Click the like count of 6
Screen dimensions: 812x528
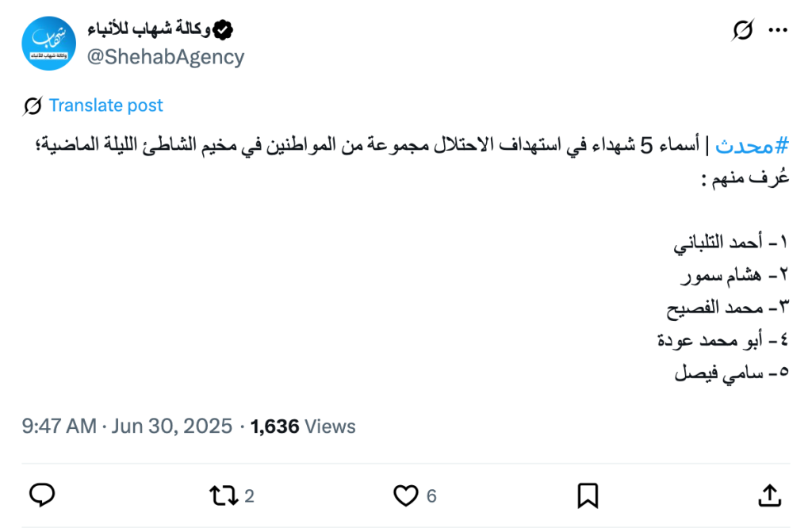coord(431,496)
